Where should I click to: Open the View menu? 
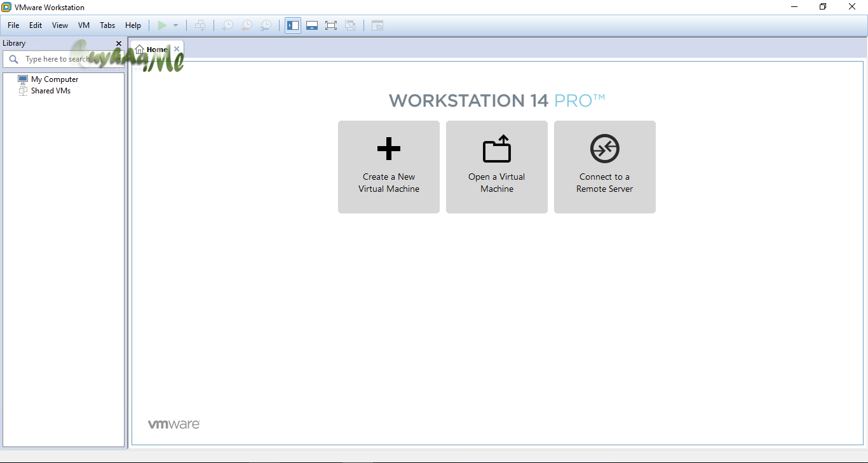point(60,25)
